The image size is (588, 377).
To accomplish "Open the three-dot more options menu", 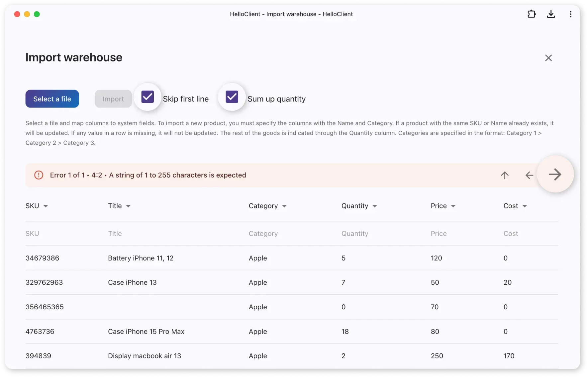I will coord(571,14).
